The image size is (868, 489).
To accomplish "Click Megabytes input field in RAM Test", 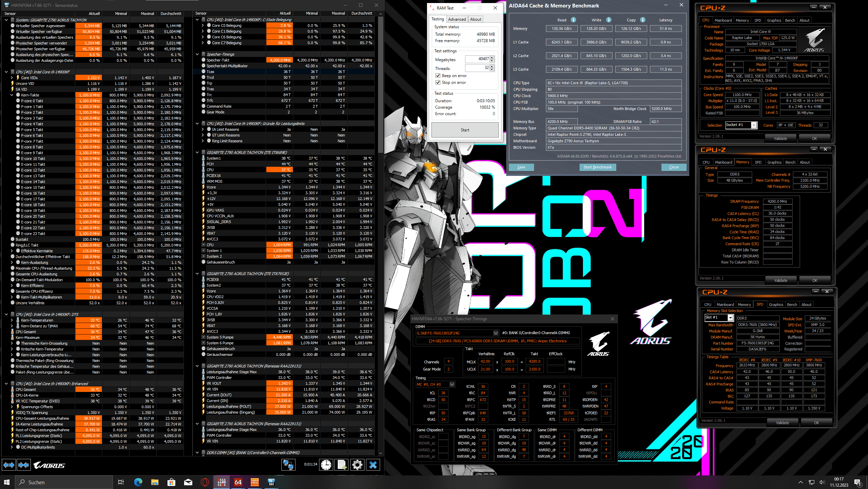I will 477,59.
